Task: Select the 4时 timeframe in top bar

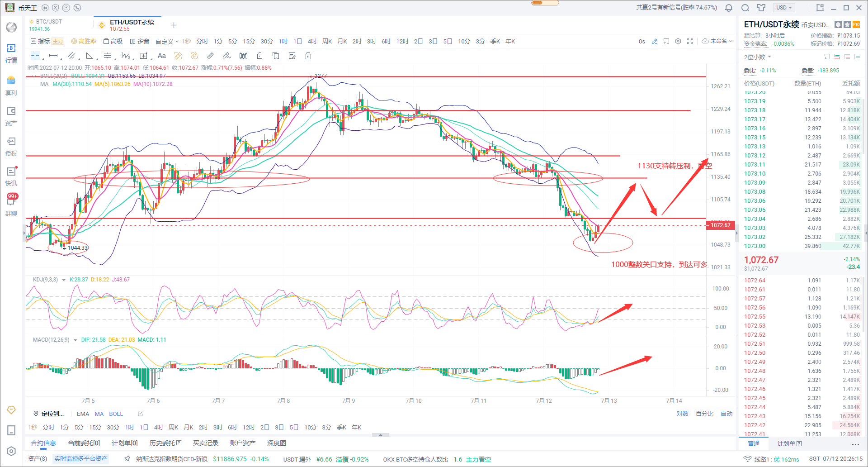Action: [312, 41]
